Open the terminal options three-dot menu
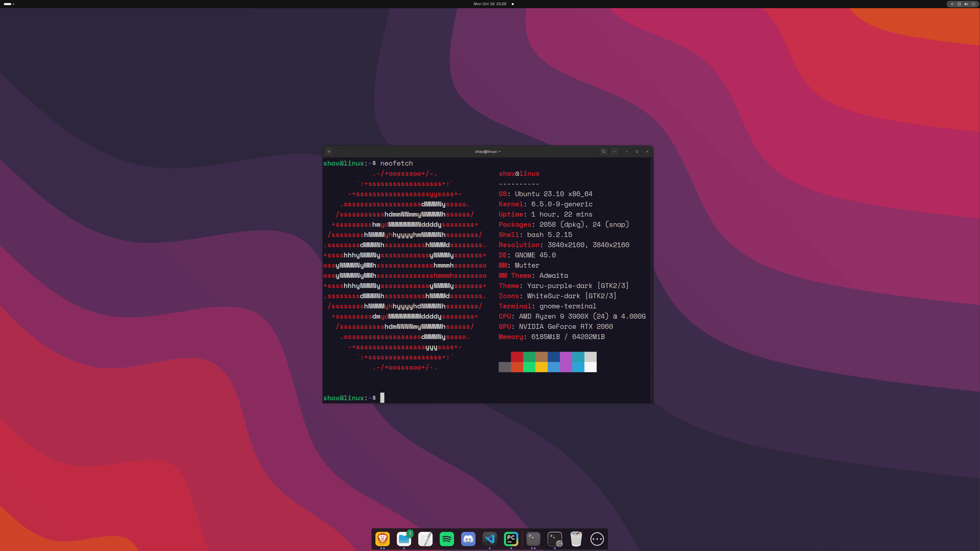The image size is (980, 551). click(614, 151)
